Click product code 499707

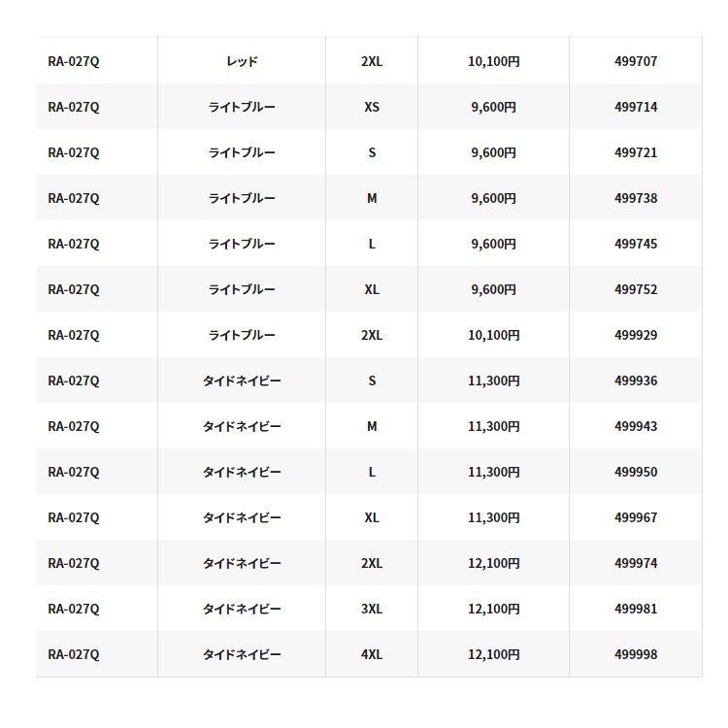(636, 61)
